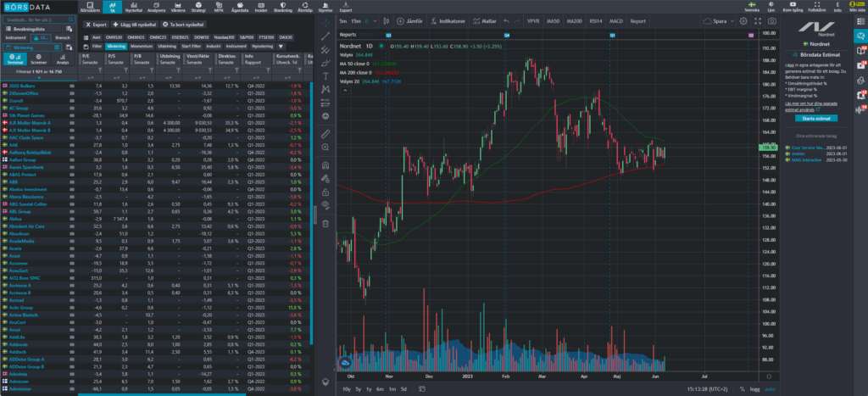Expand the Spara save dropdown arrow
The width and height of the screenshot is (868, 396).
point(732,21)
